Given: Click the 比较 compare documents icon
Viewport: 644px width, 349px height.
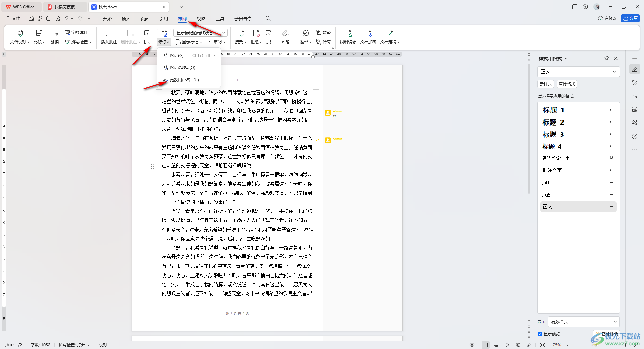Looking at the screenshot, I should (x=39, y=33).
